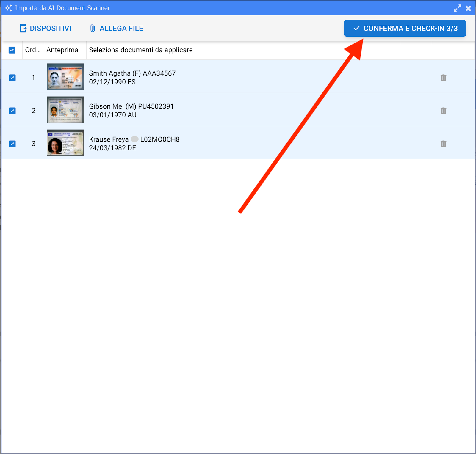Click Krause Freya's German ID thumbnail

(x=65, y=143)
